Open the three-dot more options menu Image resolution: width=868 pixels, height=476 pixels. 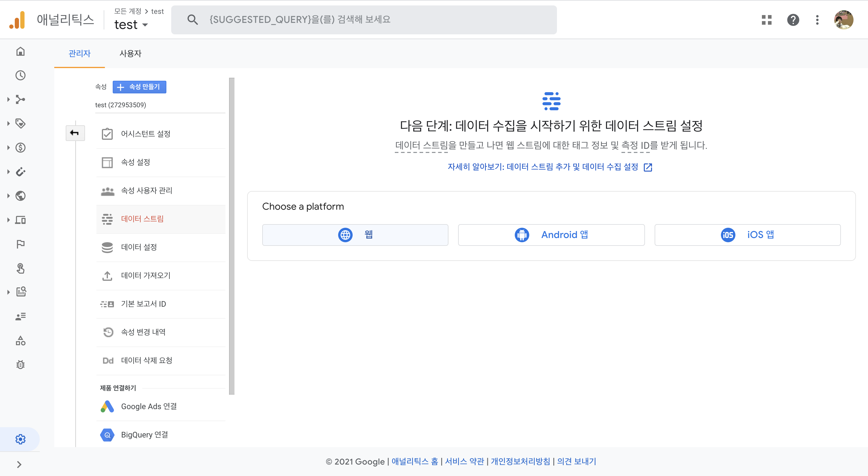pyautogui.click(x=817, y=20)
